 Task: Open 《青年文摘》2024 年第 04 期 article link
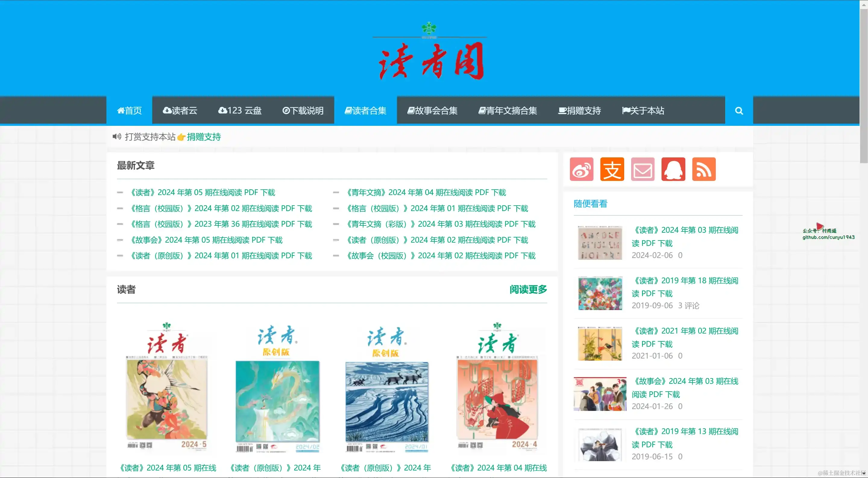pyautogui.click(x=426, y=193)
